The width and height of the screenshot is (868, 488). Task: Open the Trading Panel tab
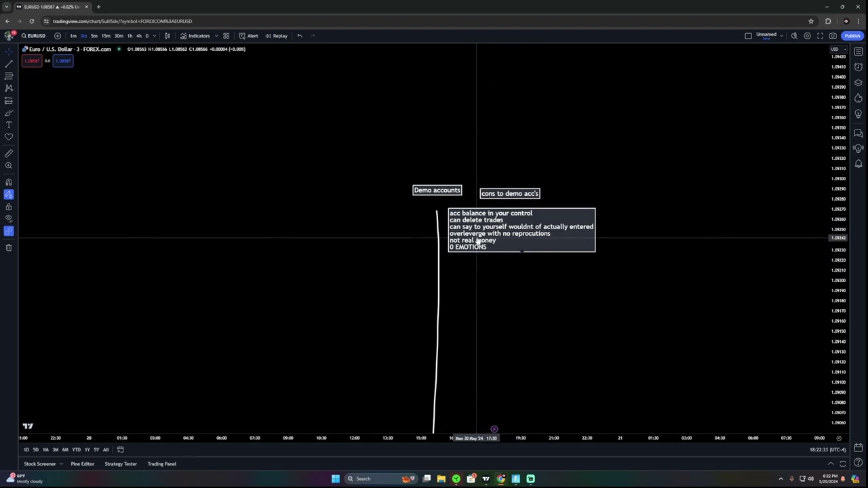162,464
